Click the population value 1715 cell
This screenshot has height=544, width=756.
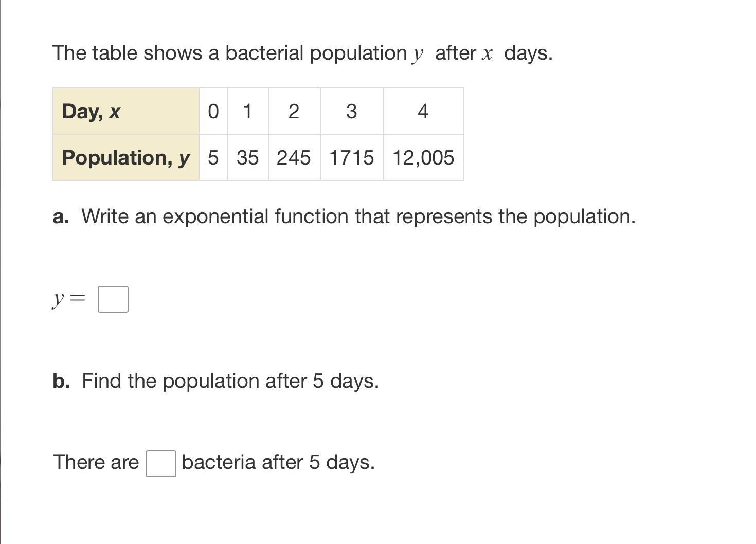pos(352,157)
